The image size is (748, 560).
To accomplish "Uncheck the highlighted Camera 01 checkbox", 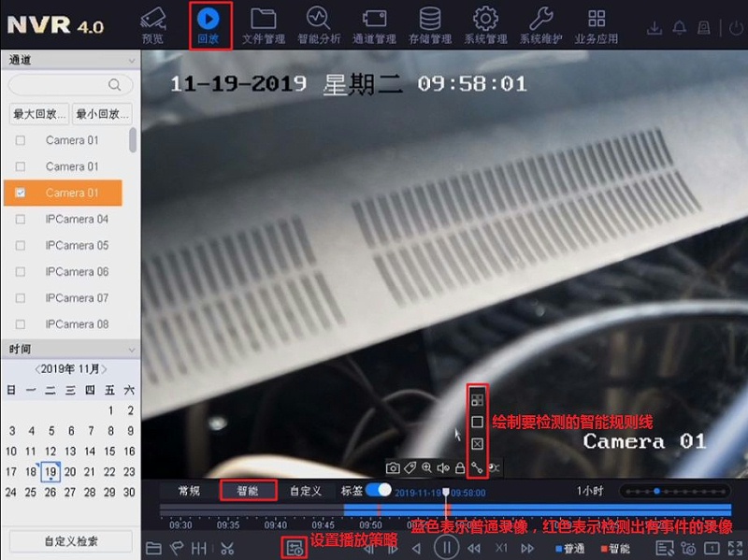I will click(x=21, y=194).
